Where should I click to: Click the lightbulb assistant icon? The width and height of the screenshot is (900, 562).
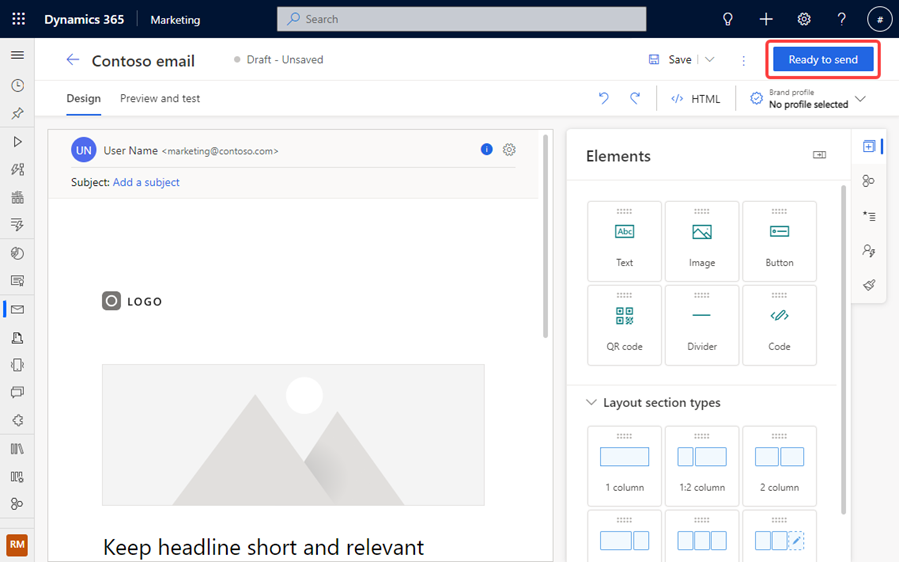(727, 19)
